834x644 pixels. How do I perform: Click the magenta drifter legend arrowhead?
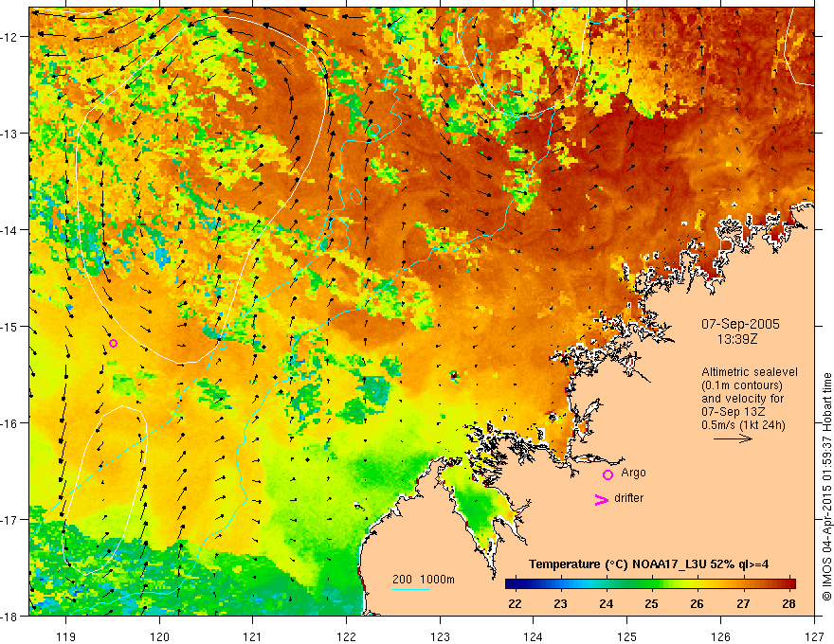[602, 499]
